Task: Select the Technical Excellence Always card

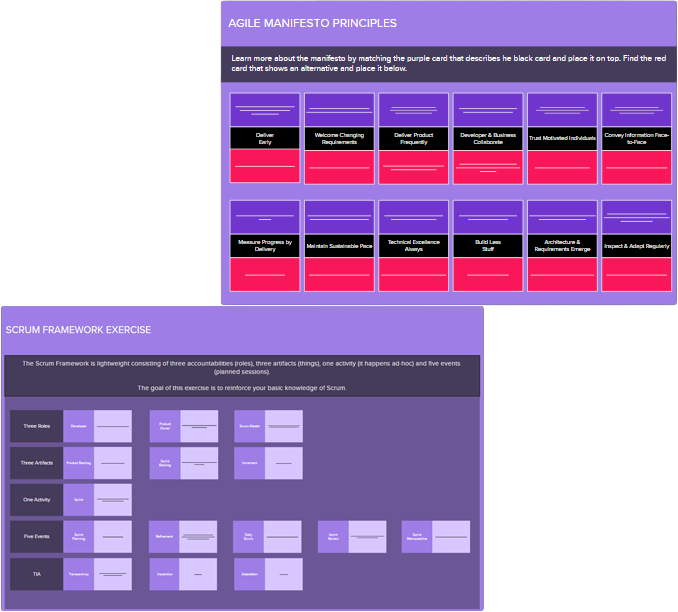Action: pos(413,245)
